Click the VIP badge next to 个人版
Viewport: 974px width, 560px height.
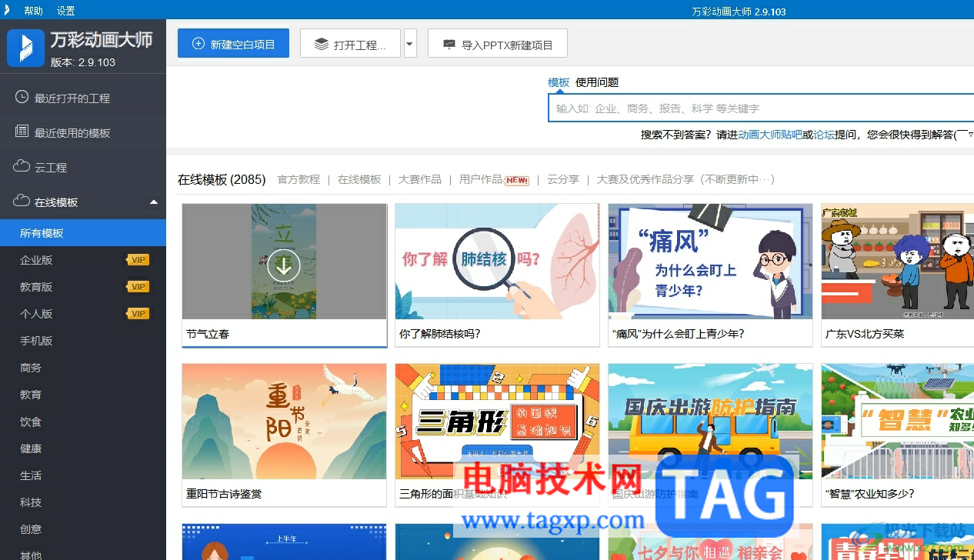pos(138,314)
